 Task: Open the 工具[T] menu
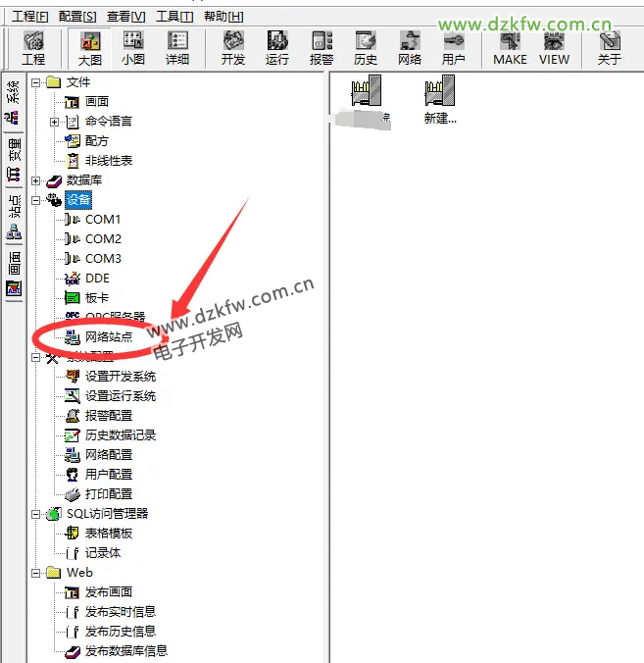coord(173,17)
